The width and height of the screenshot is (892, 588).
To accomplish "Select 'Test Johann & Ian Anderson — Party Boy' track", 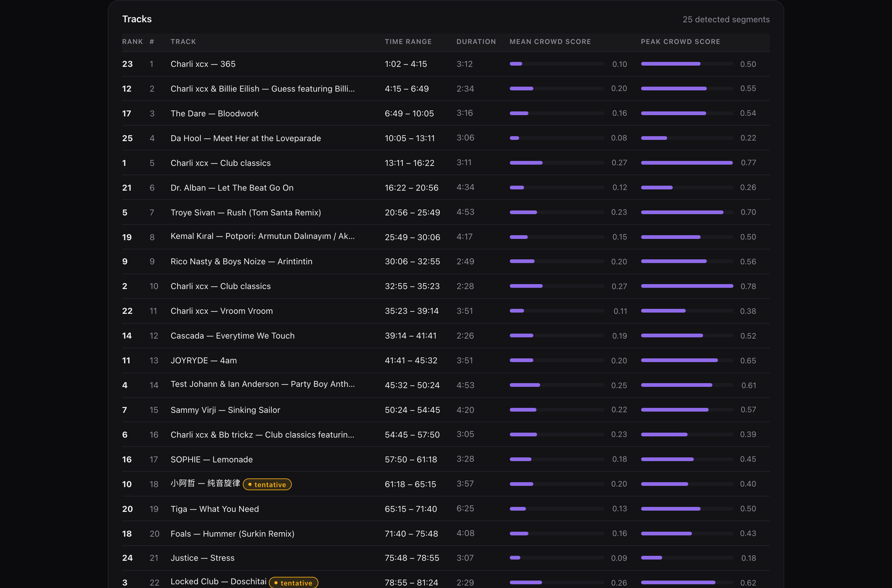I will [x=263, y=384].
